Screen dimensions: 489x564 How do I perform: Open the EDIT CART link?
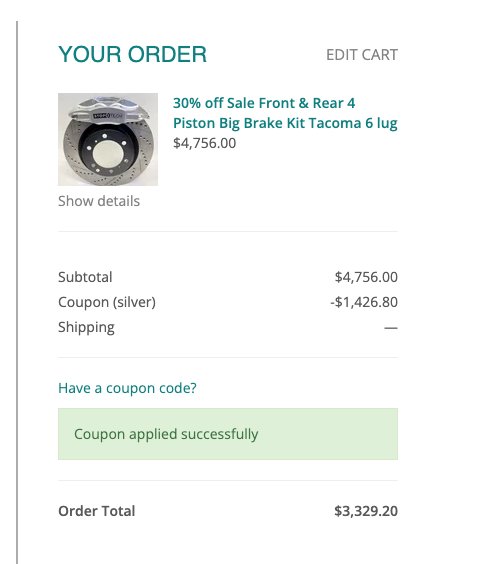click(x=362, y=55)
